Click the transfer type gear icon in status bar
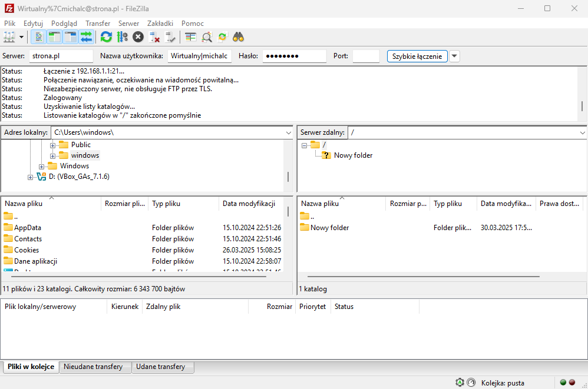588x389 pixels. 460,383
